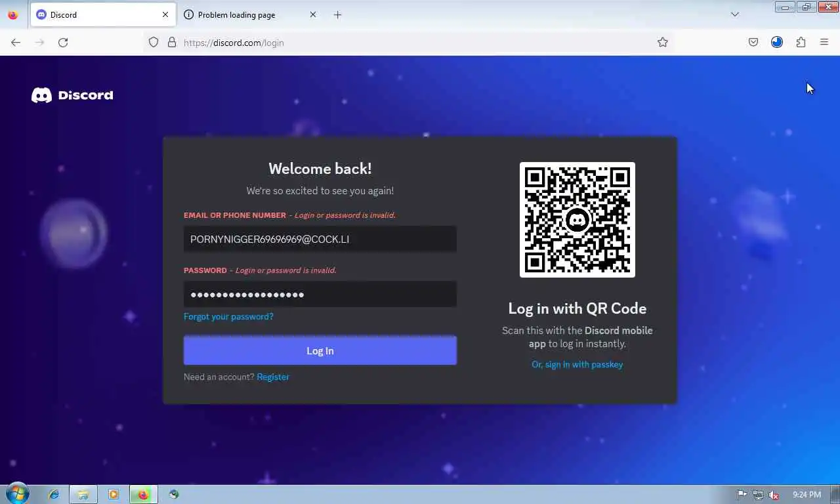The width and height of the screenshot is (840, 504).
Task: Open the Firefox account icon
Action: pos(777,43)
